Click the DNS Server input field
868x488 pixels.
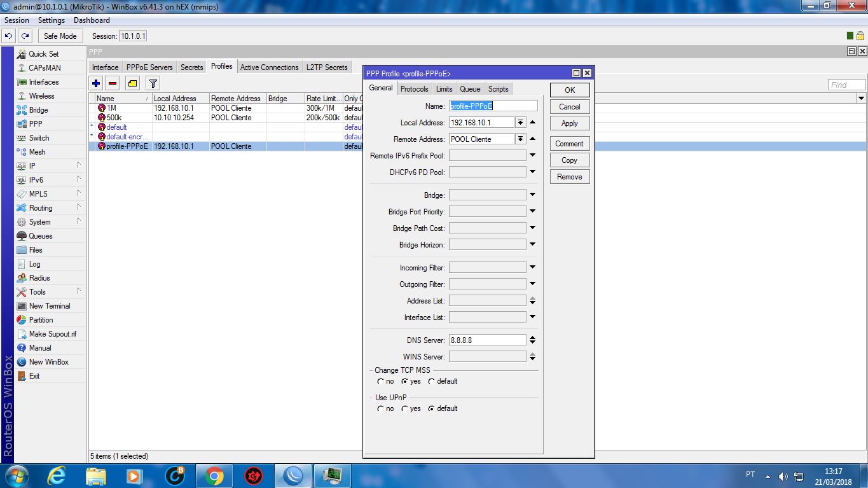pos(487,340)
